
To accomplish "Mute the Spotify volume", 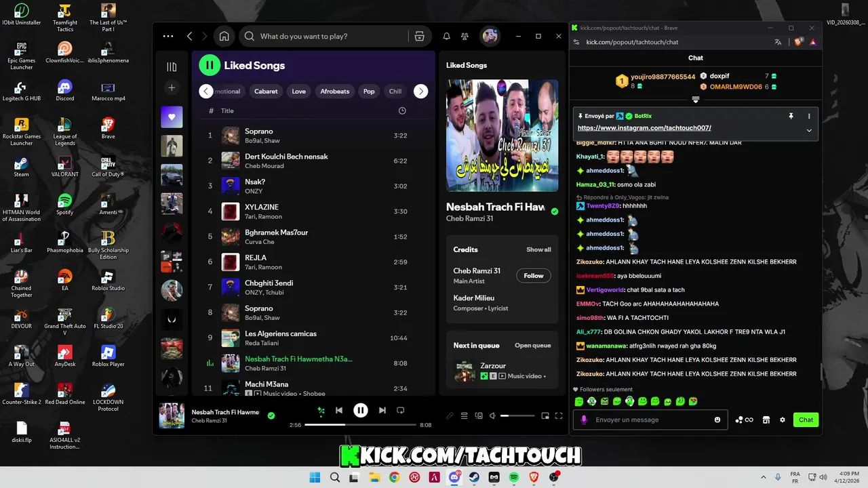I will tap(493, 415).
